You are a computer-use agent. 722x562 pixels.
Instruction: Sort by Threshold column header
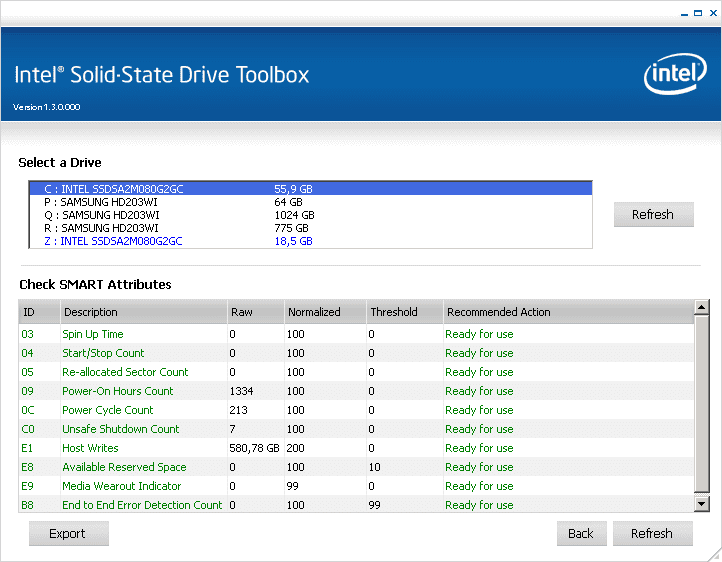[x=405, y=312]
